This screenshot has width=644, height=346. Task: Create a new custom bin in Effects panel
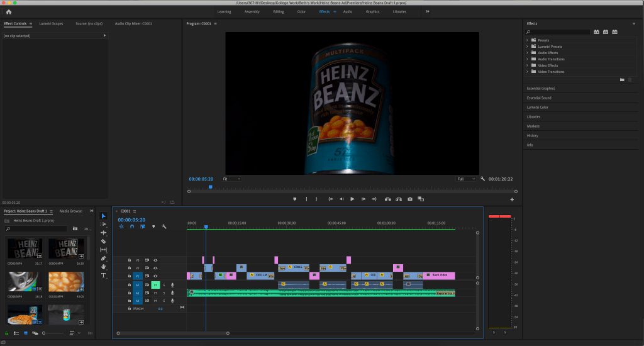[622, 80]
